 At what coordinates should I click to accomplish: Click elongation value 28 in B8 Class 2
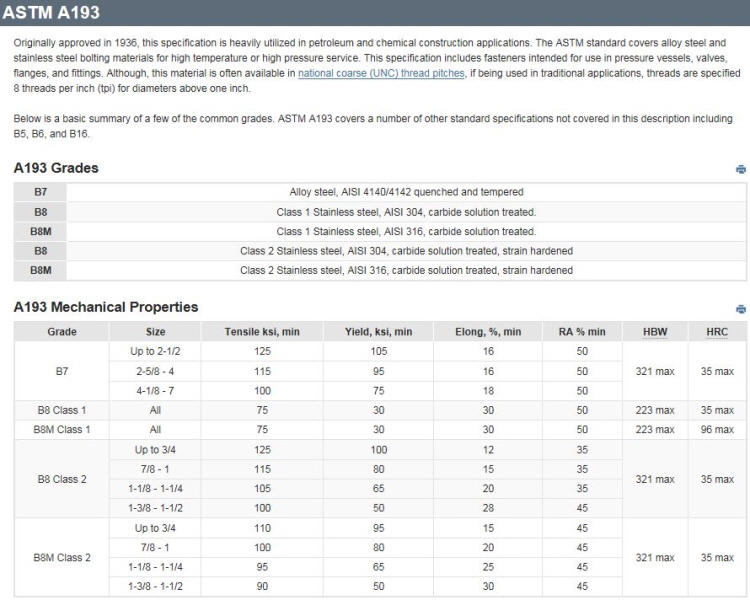(x=488, y=508)
